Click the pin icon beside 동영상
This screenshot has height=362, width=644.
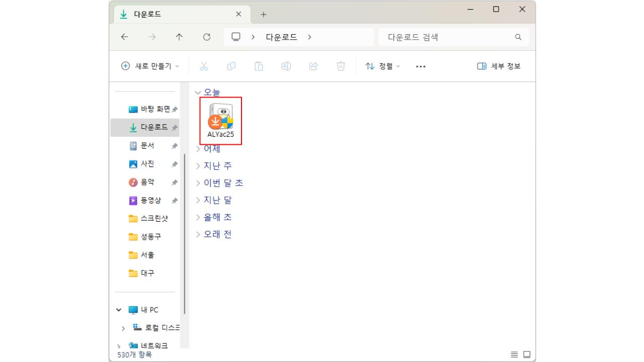[175, 201]
